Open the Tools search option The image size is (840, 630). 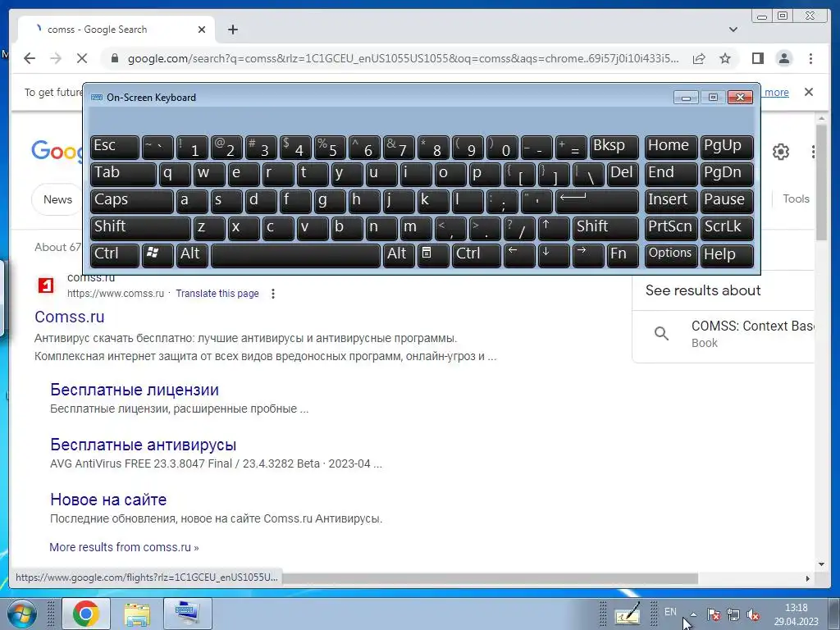pos(796,199)
